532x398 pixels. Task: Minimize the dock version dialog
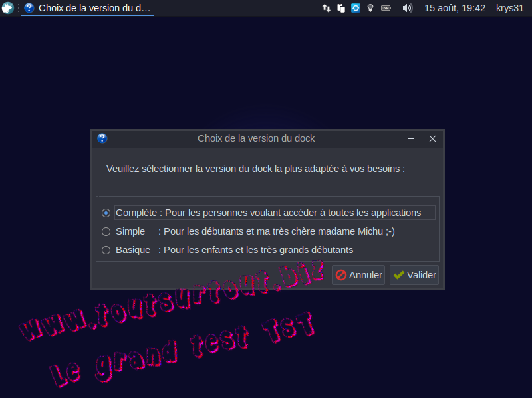click(x=411, y=138)
